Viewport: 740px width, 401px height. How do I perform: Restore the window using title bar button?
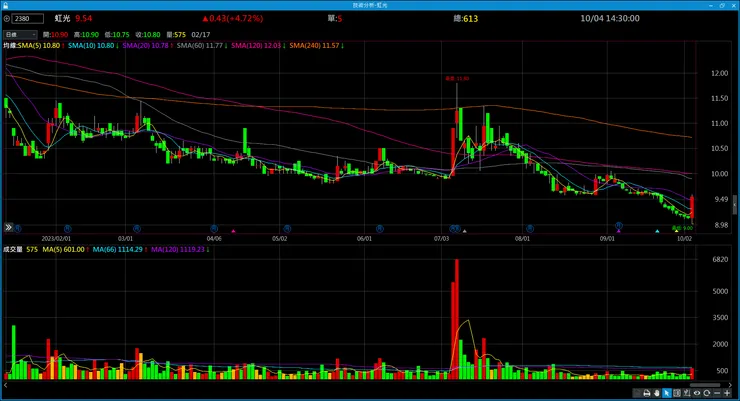pyautogui.click(x=722, y=5)
